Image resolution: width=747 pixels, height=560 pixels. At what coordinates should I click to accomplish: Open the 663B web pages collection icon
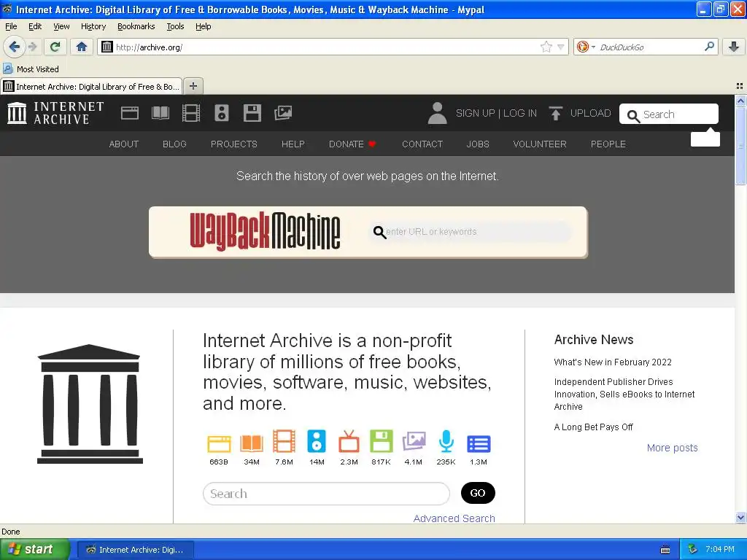click(x=219, y=443)
